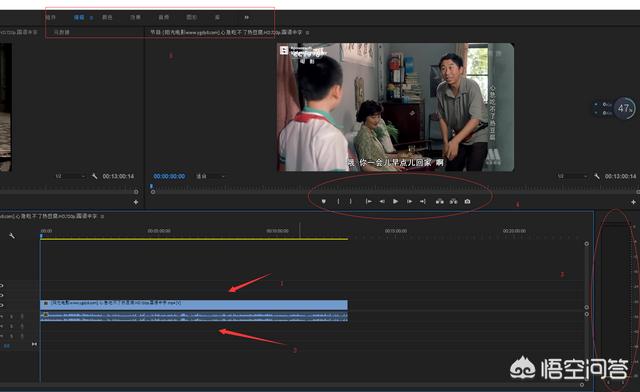Open the Program panel tab menu
640x392 pixels.
point(307,32)
